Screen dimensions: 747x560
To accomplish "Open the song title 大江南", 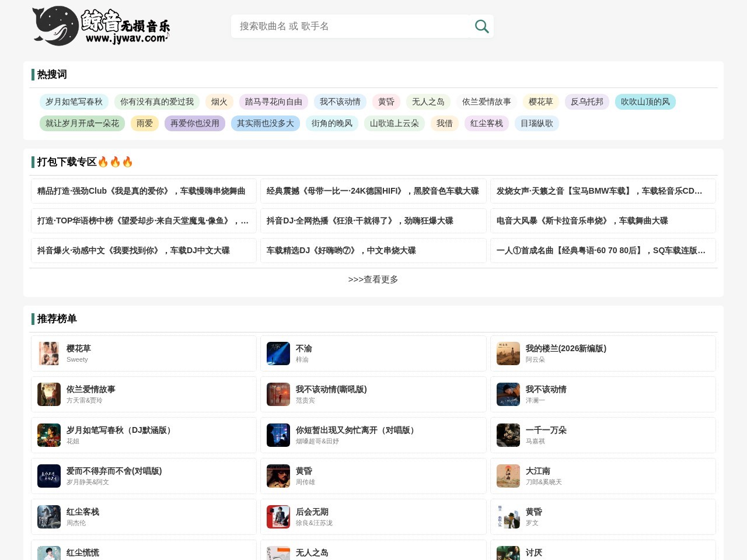I will [538, 471].
